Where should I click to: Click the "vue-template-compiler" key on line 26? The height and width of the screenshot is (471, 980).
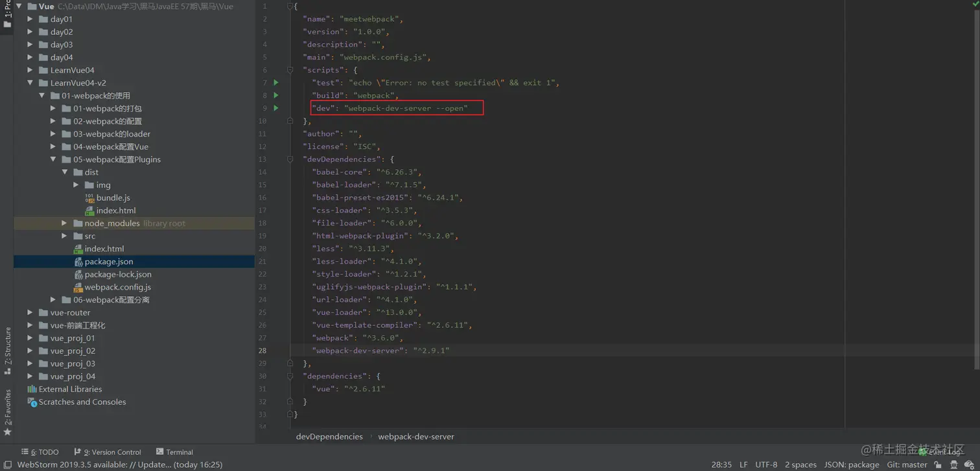[x=364, y=325]
